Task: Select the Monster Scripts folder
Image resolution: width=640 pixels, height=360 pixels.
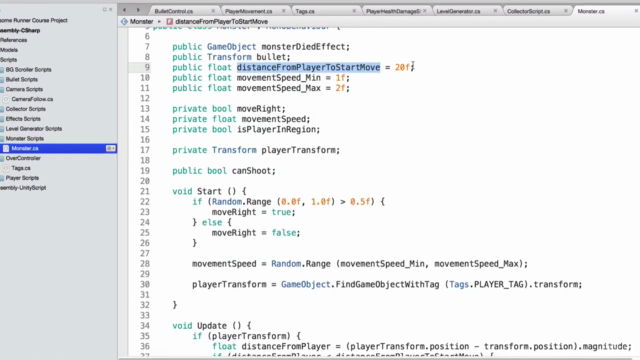Action: (24, 139)
